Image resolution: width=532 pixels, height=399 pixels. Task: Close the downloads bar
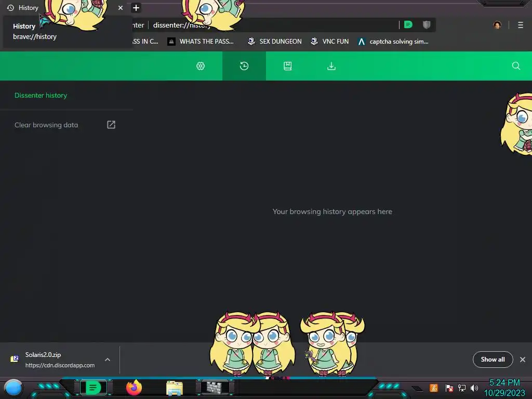pyautogui.click(x=523, y=360)
